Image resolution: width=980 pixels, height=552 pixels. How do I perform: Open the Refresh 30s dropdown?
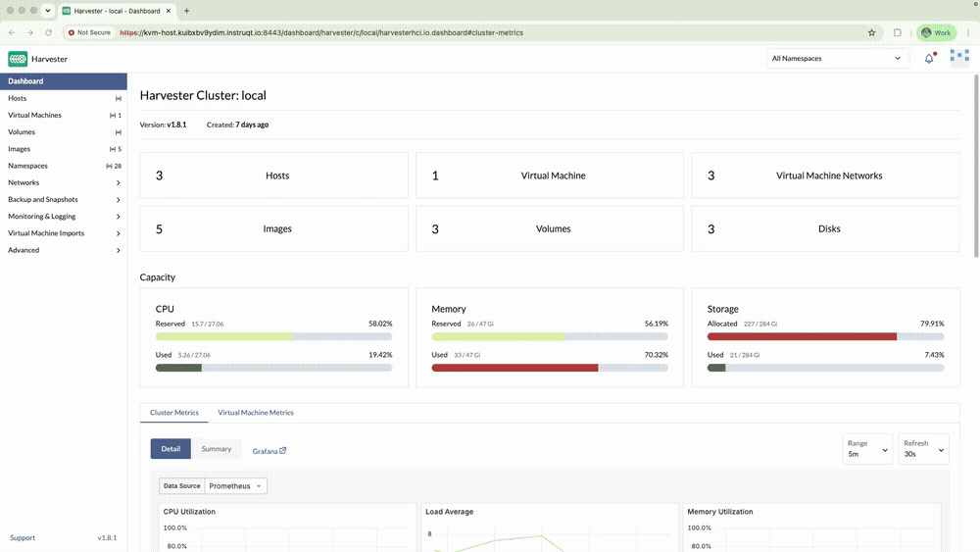click(924, 449)
